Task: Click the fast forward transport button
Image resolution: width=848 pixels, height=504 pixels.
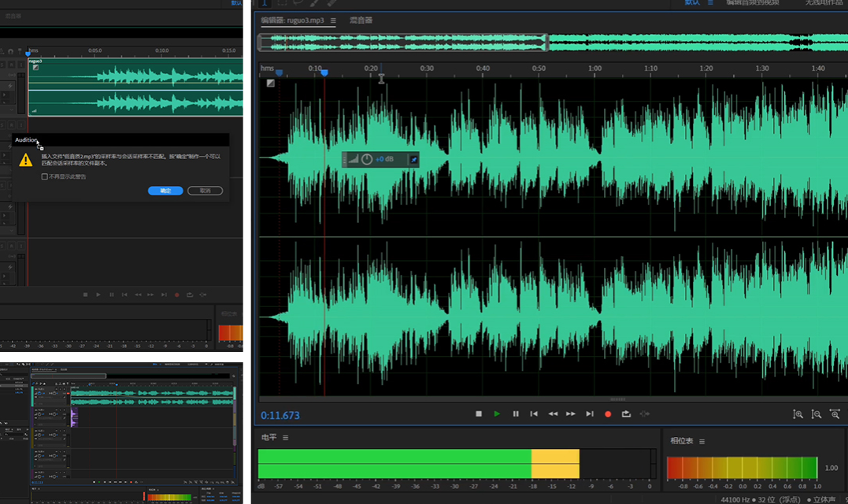Action: [x=571, y=414]
